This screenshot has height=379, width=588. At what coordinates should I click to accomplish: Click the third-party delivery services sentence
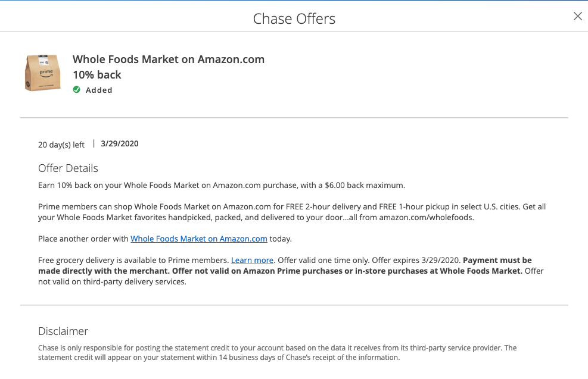coord(113,281)
